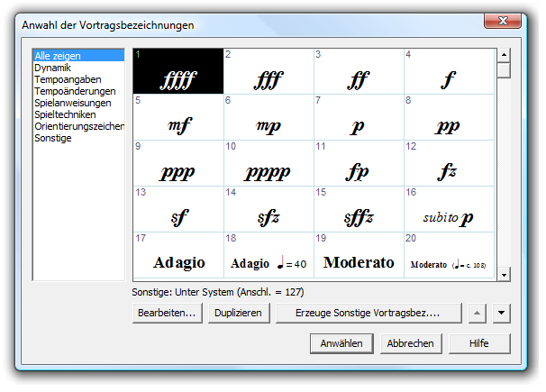Click Erzeuge Sonstige Vortragsbez. button
The height and width of the screenshot is (392, 546).
point(369,314)
